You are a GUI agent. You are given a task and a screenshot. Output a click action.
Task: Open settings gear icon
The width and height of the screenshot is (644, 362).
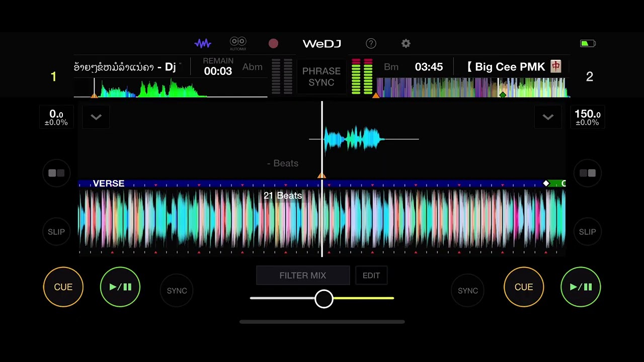[406, 44]
